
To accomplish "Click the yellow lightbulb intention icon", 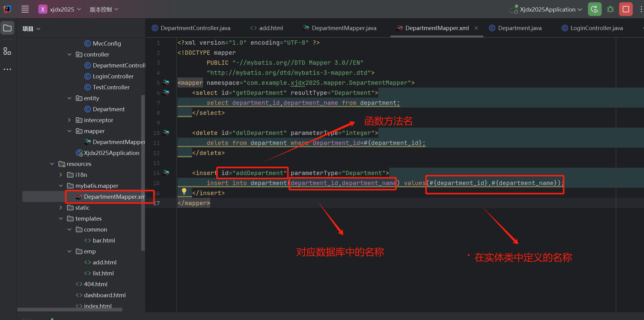I will [x=184, y=191].
